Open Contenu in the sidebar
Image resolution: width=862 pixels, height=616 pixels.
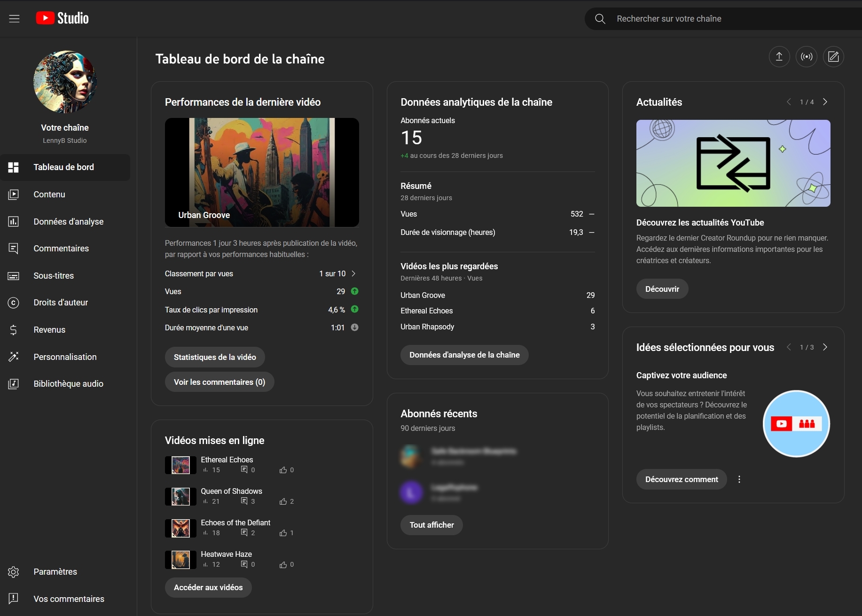(49, 195)
